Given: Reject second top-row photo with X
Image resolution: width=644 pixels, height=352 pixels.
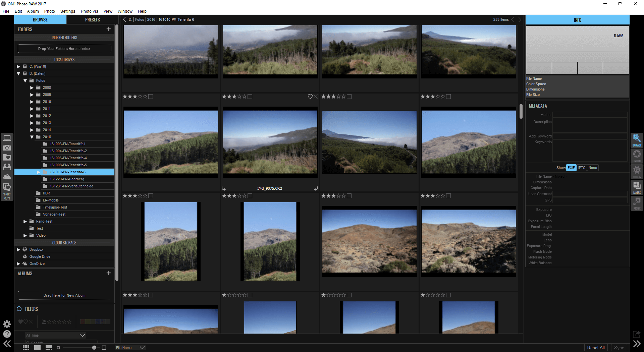Looking at the screenshot, I should 316,97.
